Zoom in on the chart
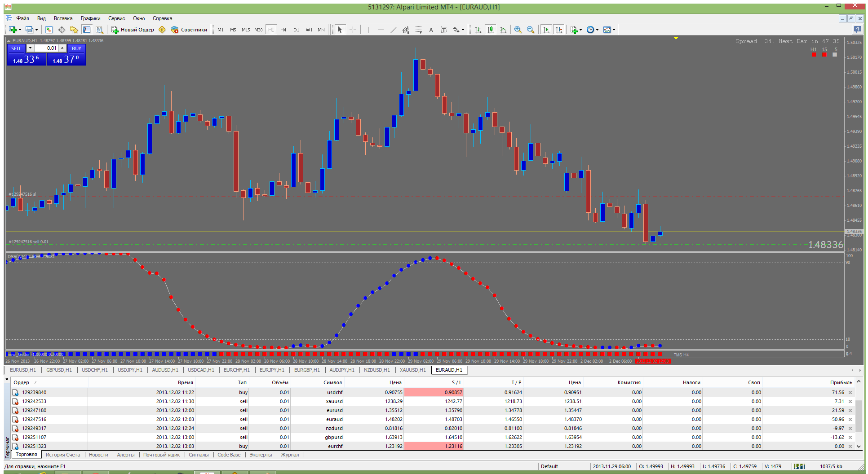 (x=518, y=30)
